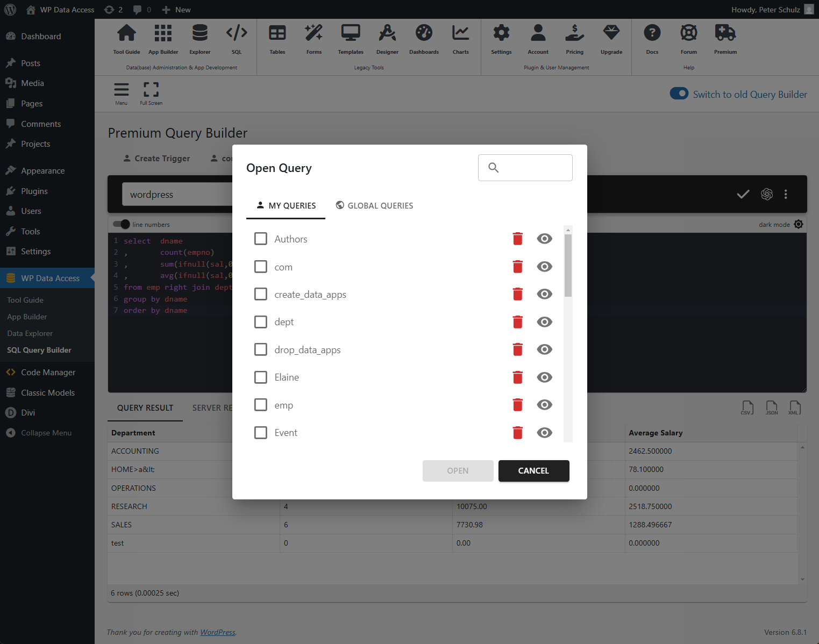Viewport: 819px width, 644px height.
Task: Open the Designer tool icon
Action: point(387,33)
